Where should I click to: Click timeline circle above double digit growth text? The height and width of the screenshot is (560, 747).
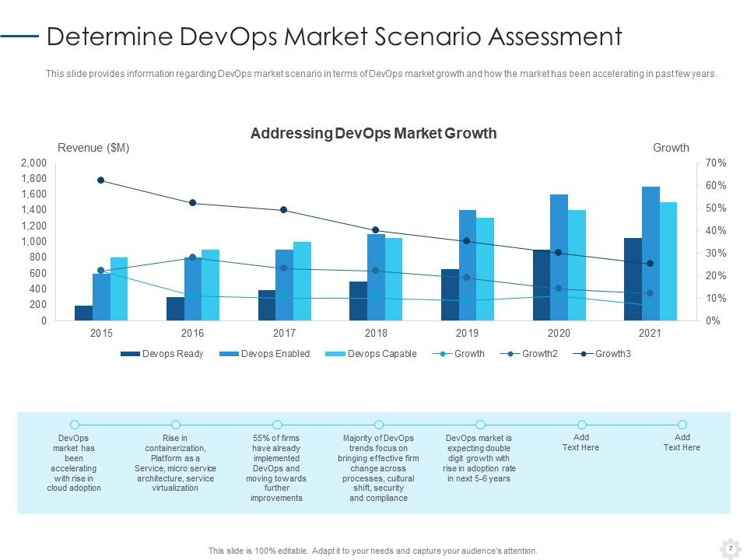click(480, 425)
